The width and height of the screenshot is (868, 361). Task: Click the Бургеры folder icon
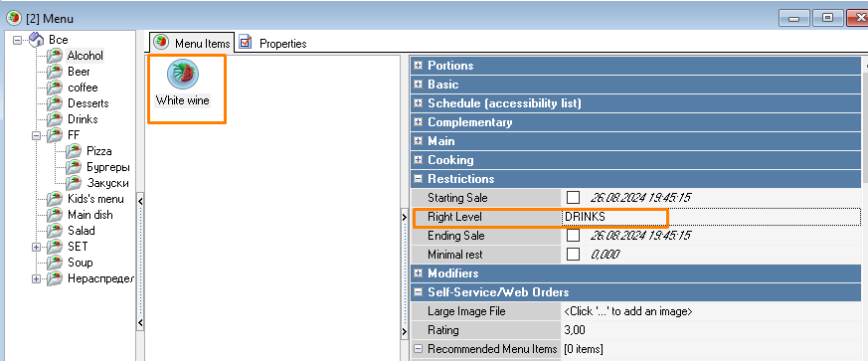tap(74, 167)
